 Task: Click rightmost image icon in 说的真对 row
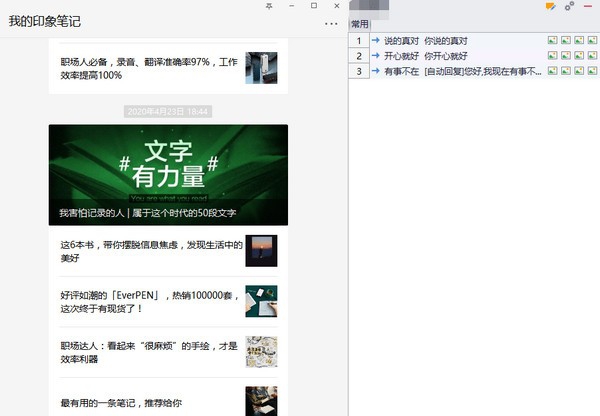coord(592,40)
